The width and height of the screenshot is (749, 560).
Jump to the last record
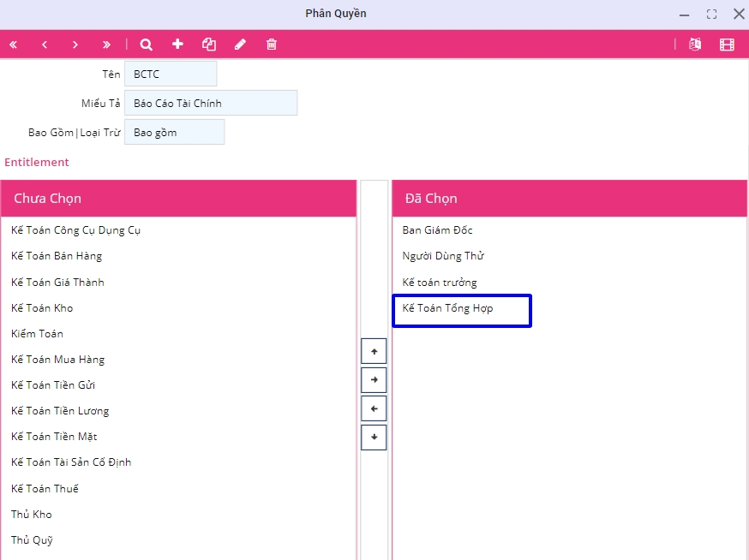pos(106,45)
